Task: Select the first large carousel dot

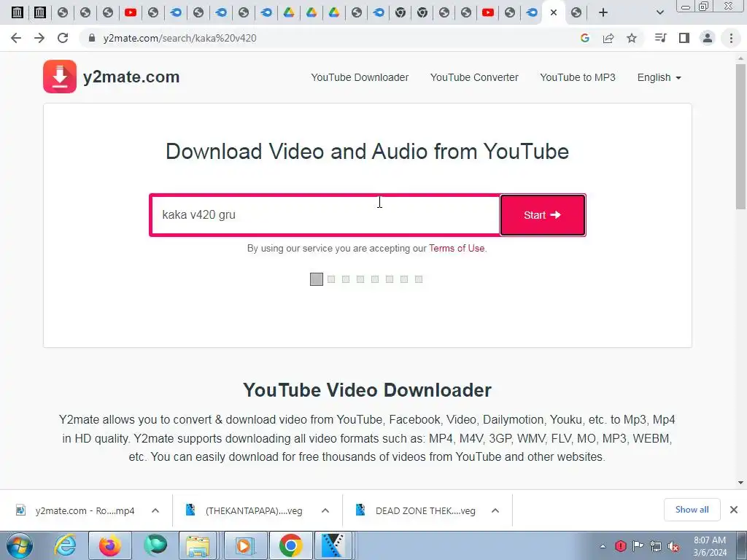Action: click(x=317, y=279)
